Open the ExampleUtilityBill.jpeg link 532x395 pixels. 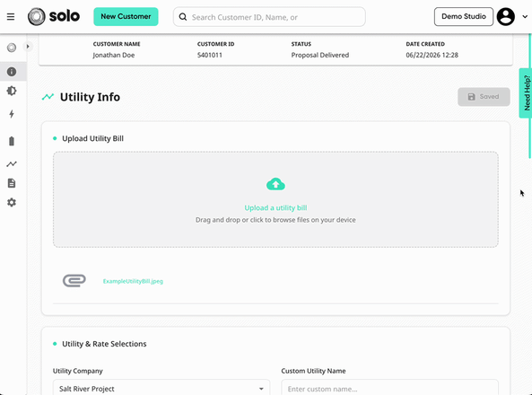[133, 281]
